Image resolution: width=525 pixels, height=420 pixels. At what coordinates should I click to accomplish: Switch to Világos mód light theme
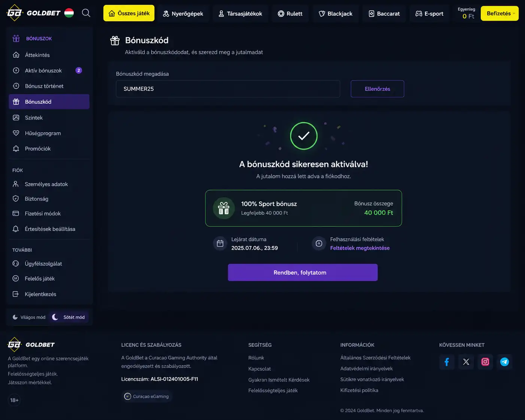(x=29, y=317)
